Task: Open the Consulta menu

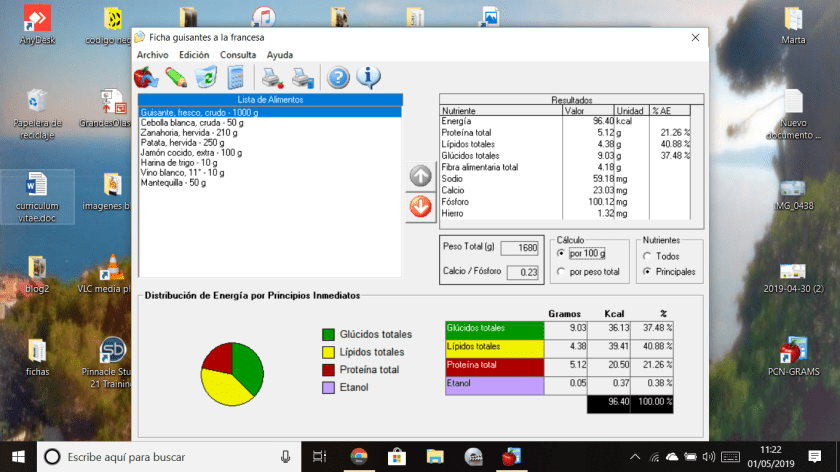Action: (238, 55)
